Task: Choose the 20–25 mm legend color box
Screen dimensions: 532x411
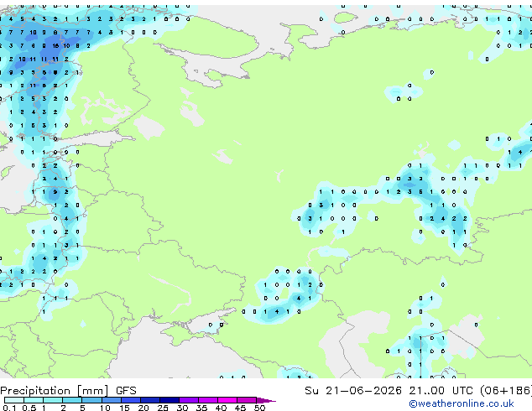Action: (150, 400)
